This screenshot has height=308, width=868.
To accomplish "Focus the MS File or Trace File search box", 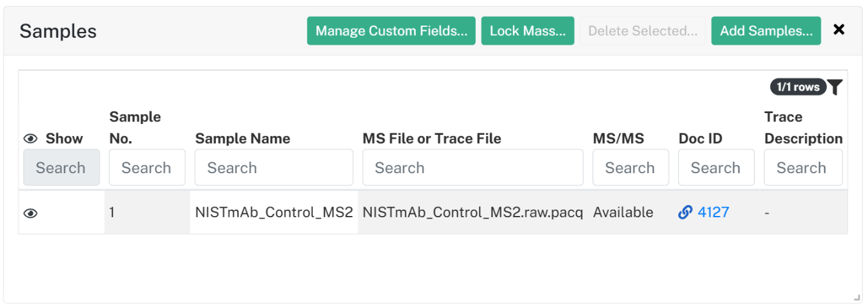I will (473, 167).
